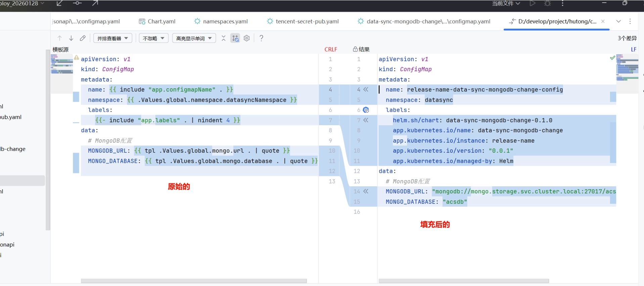644x286 pixels.
Task: Click the debug bug icon
Action: point(548,3)
